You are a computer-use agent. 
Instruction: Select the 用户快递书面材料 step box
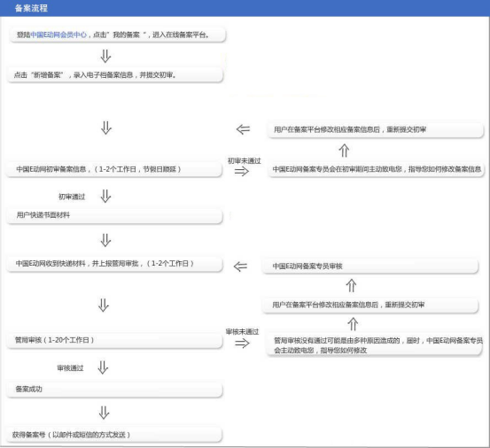(114, 216)
